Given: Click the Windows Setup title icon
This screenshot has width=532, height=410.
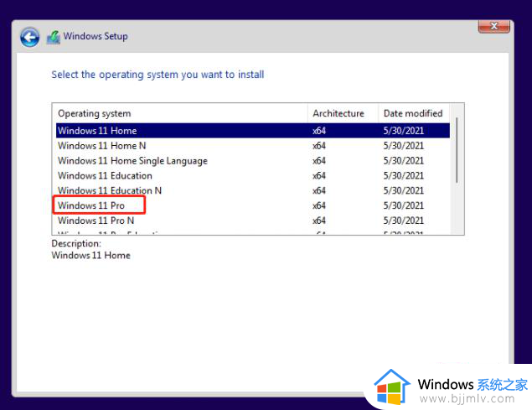Looking at the screenshot, I should coord(54,37).
